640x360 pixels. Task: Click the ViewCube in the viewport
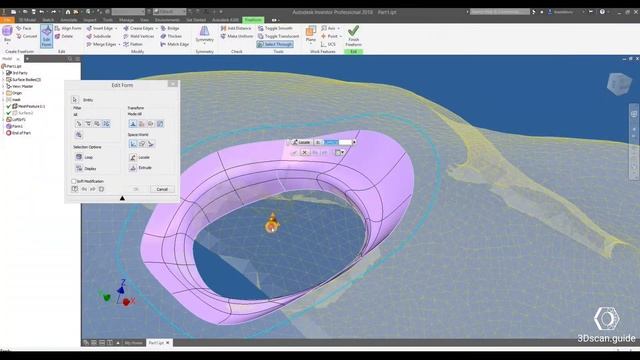619,84
